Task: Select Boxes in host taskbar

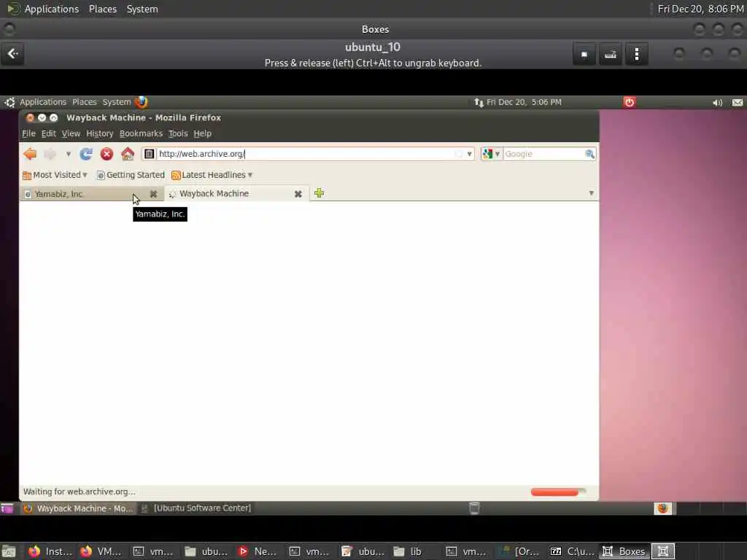Action: [x=624, y=551]
